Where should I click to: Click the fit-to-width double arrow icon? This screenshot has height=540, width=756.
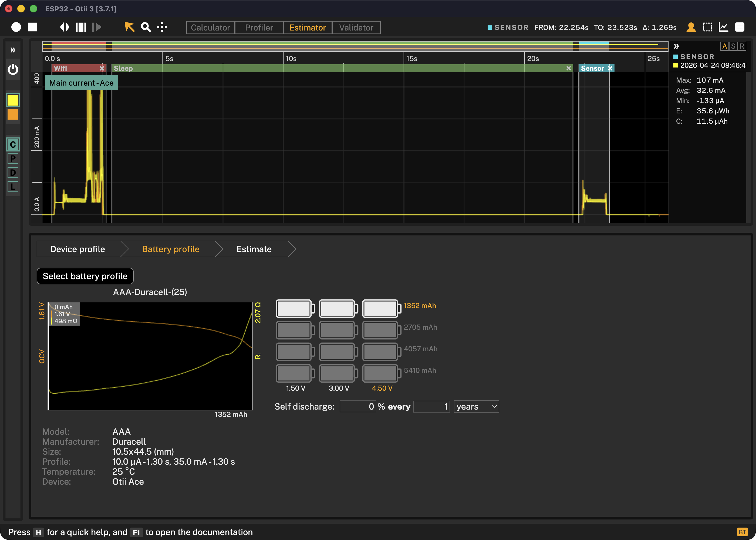click(65, 27)
